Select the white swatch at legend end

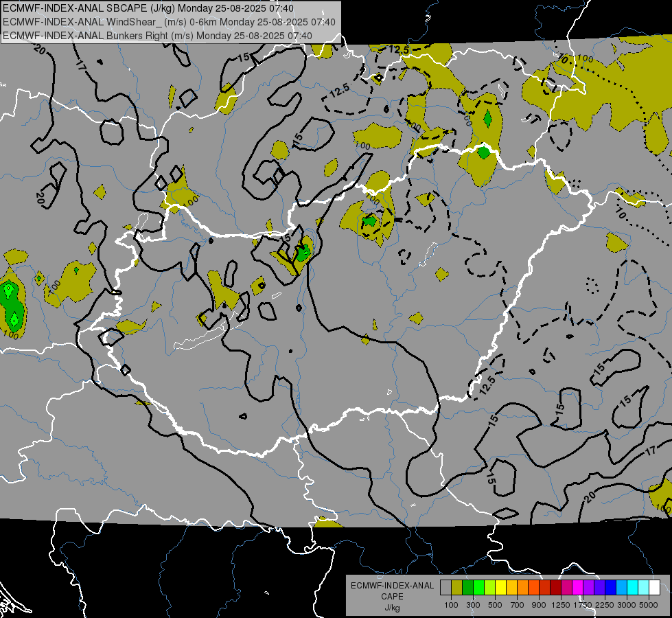click(x=654, y=588)
